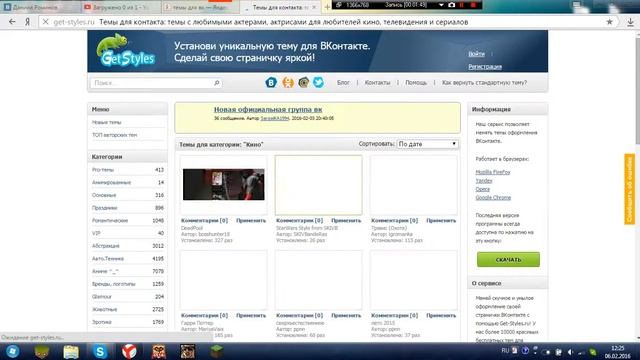Select the 'Анимированные' category (14)

tap(128, 182)
